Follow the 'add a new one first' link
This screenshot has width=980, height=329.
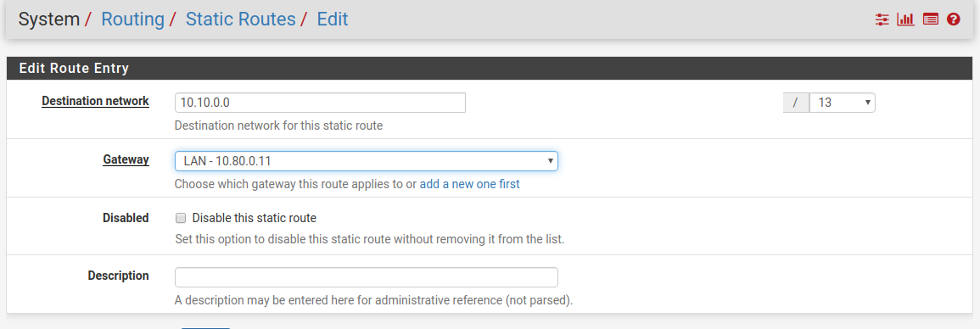coord(469,184)
